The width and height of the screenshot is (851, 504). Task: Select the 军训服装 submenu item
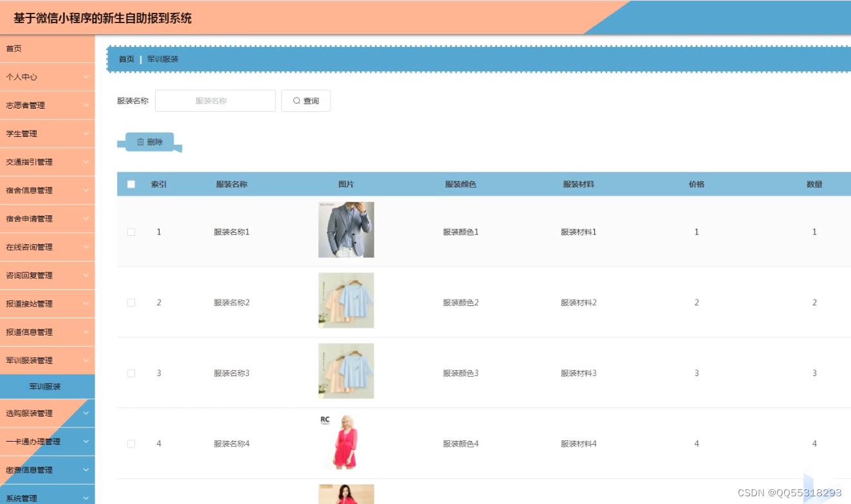click(x=48, y=386)
